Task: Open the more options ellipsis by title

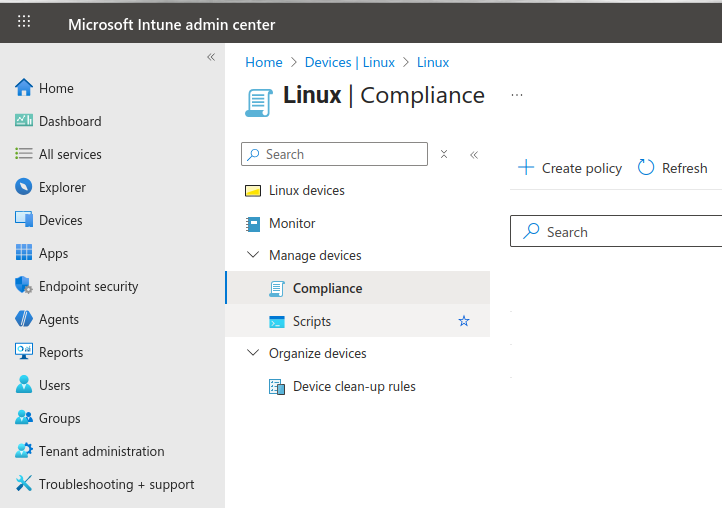Action: coord(517,95)
